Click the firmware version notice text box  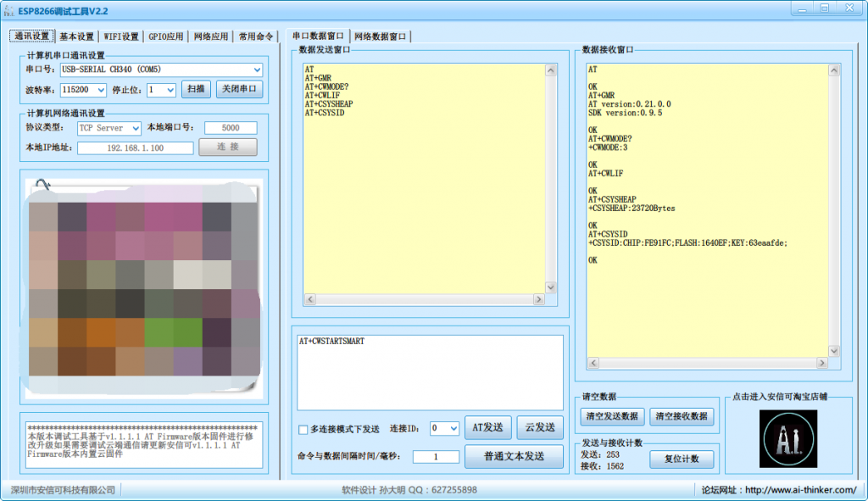(144, 444)
